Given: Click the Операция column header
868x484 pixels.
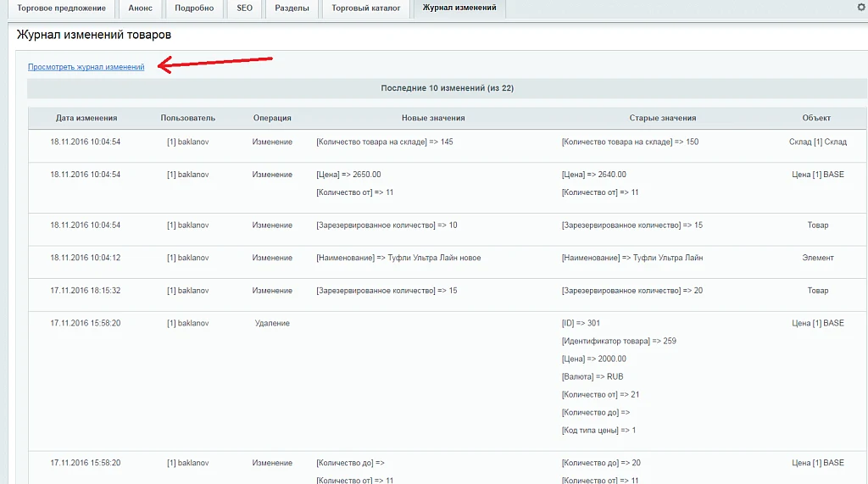Looking at the screenshot, I should click(x=272, y=118).
